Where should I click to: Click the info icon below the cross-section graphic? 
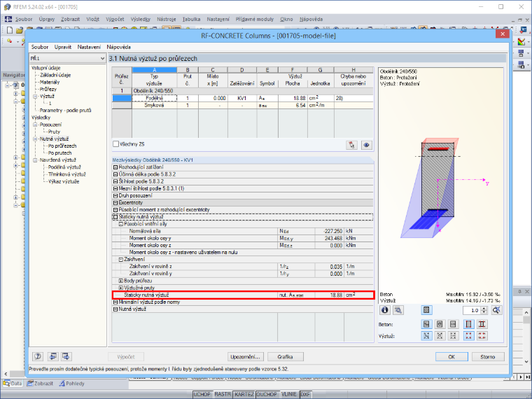[385, 310]
